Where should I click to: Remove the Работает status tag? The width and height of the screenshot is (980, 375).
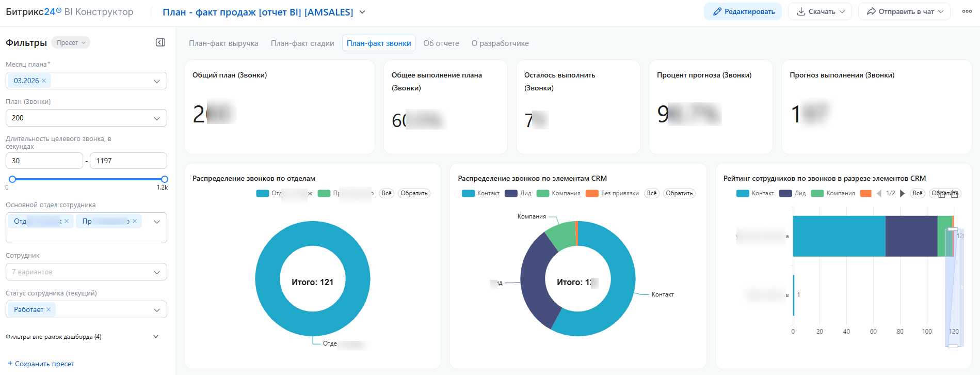click(x=49, y=309)
